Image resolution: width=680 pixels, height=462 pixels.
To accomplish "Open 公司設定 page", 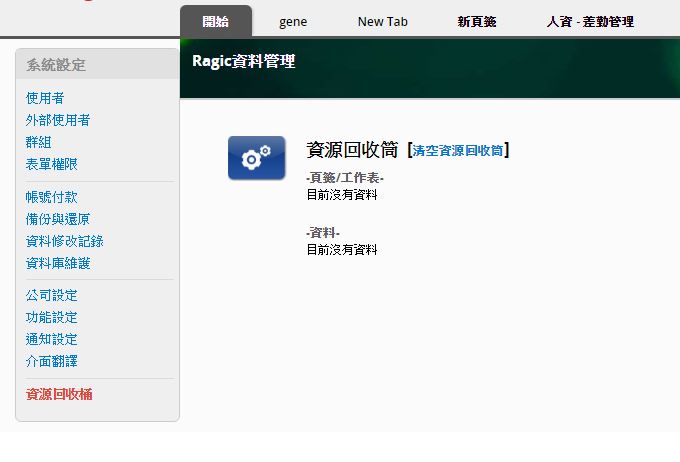I will click(51, 295).
